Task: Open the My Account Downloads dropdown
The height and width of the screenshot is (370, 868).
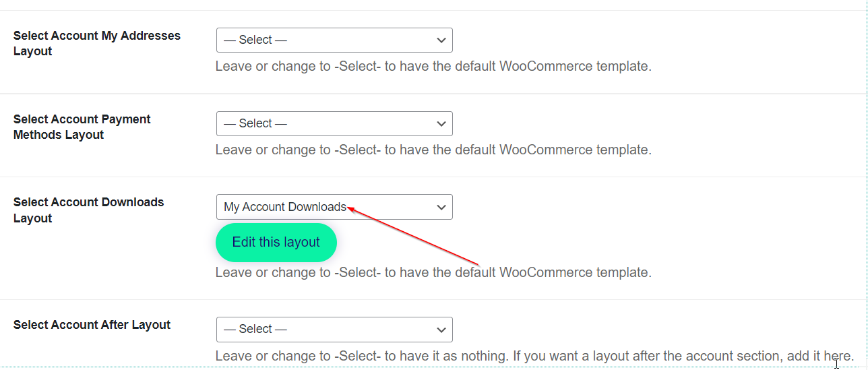Action: (x=334, y=207)
